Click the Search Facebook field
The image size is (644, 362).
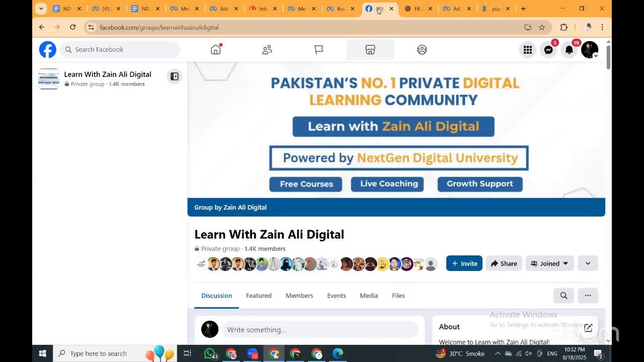(x=121, y=50)
